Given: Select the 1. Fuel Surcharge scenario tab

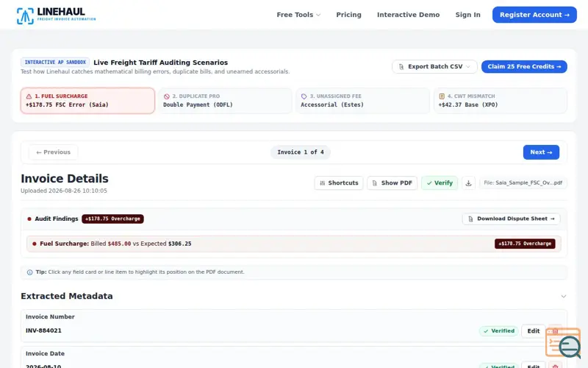Looking at the screenshot, I should pos(87,101).
